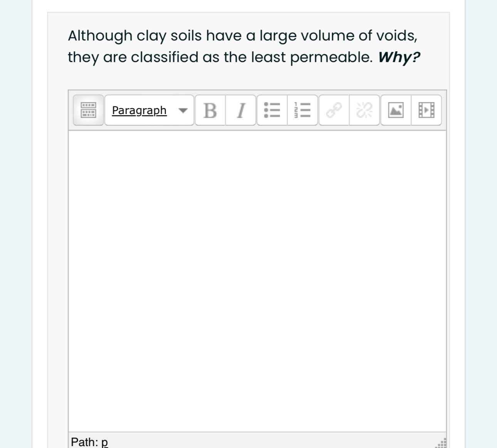Image resolution: width=497 pixels, height=448 pixels.
Task: Open the text format selector
Action: 149,110
